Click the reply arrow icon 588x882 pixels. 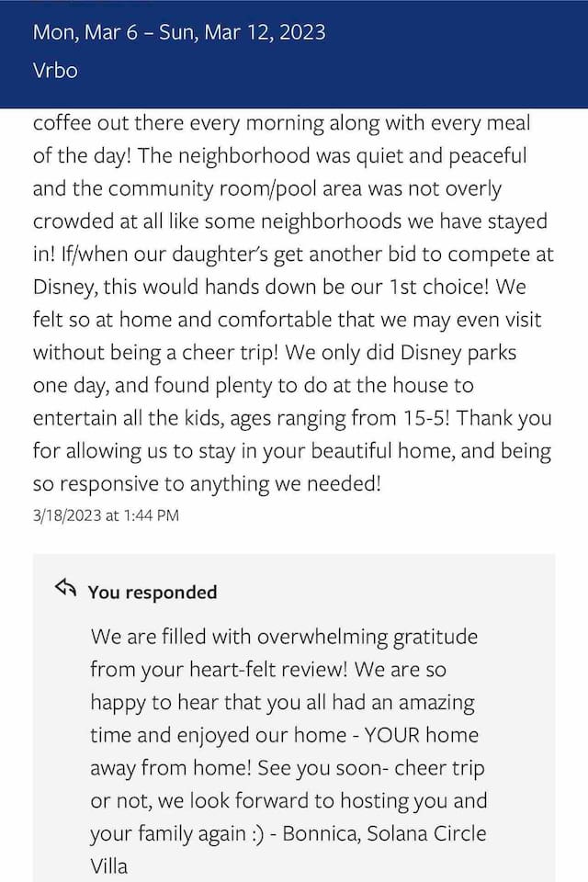click(x=65, y=589)
